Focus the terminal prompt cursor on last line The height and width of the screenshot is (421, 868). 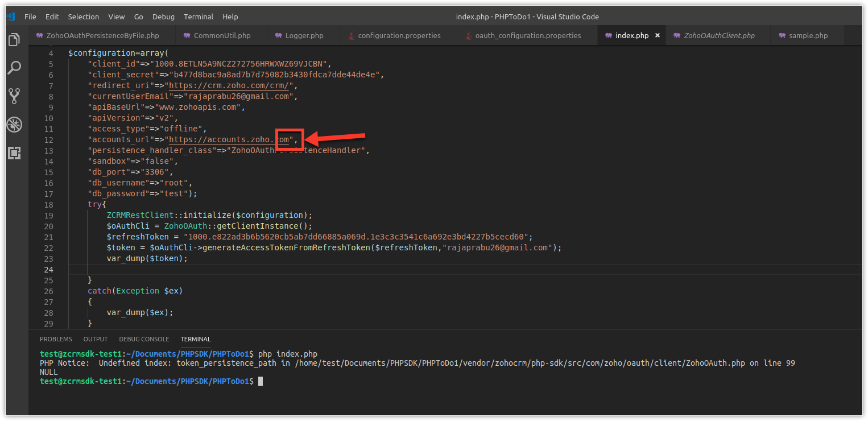(261, 381)
